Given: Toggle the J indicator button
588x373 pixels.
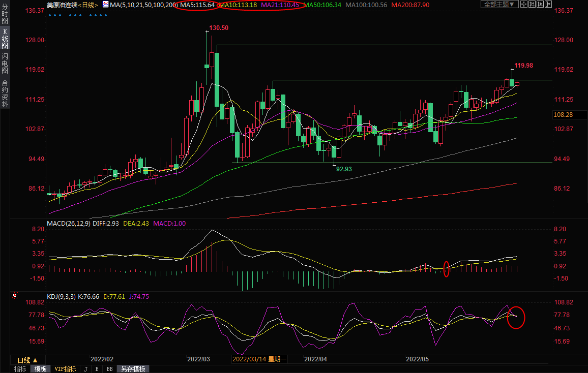Looking at the screenshot, I should click(85, 369).
